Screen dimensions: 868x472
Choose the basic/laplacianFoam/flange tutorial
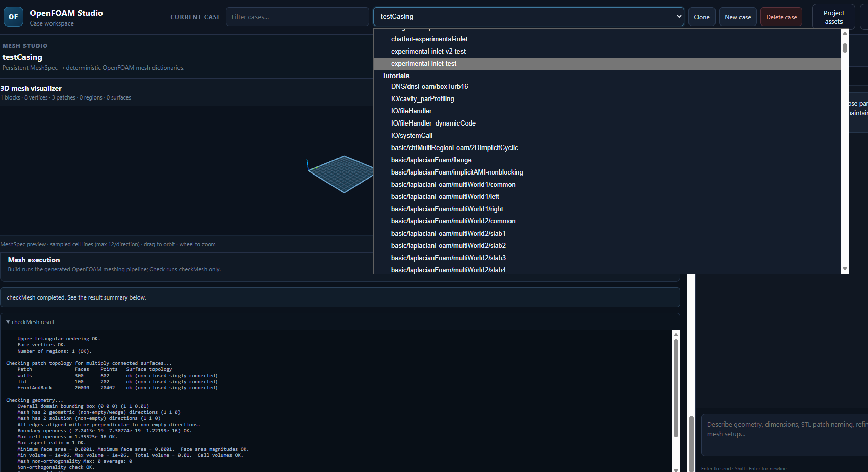pos(607,160)
